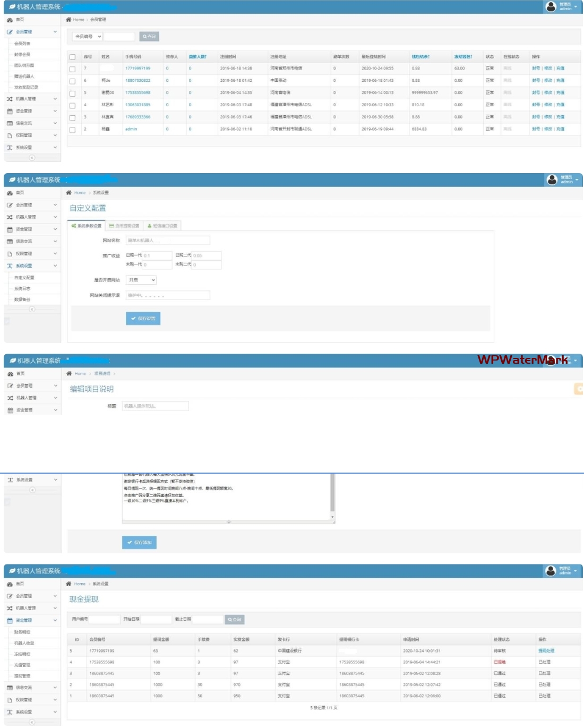This screenshot has width=584, height=728.
Task: Tick the checkbox for member row 7
Action: (72, 69)
